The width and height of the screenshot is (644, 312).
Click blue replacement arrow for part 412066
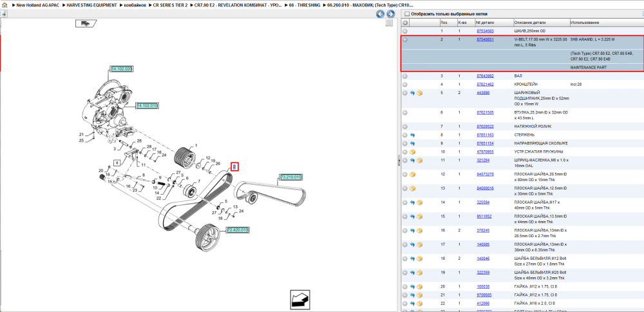tap(413, 304)
